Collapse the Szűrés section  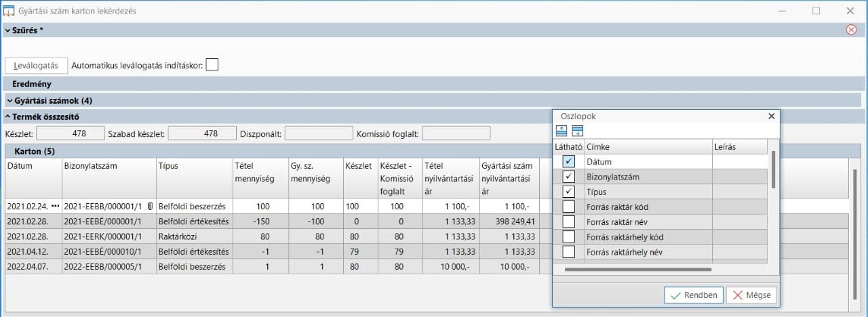click(7, 30)
